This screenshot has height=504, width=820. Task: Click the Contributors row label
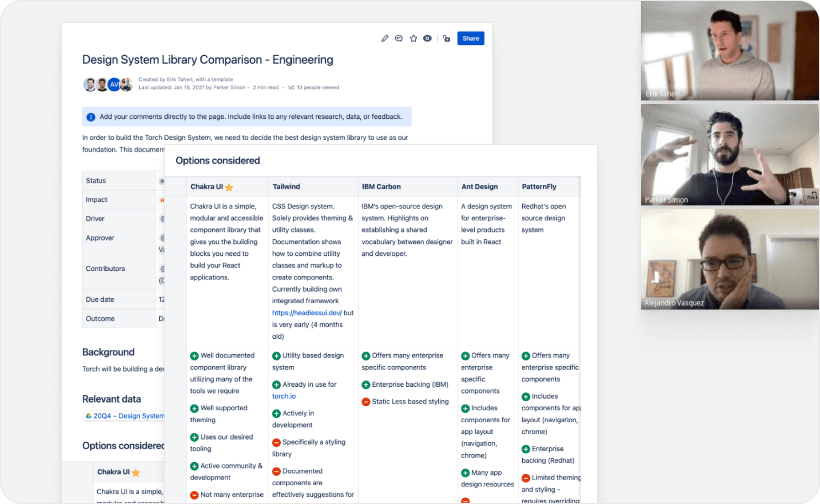coord(105,268)
